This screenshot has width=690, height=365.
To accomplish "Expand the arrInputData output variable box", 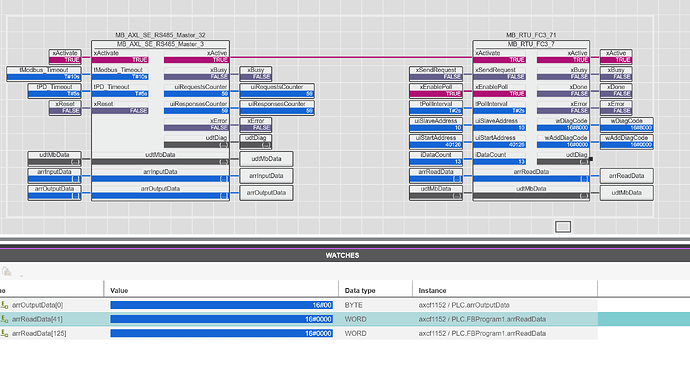I will coord(266,176).
